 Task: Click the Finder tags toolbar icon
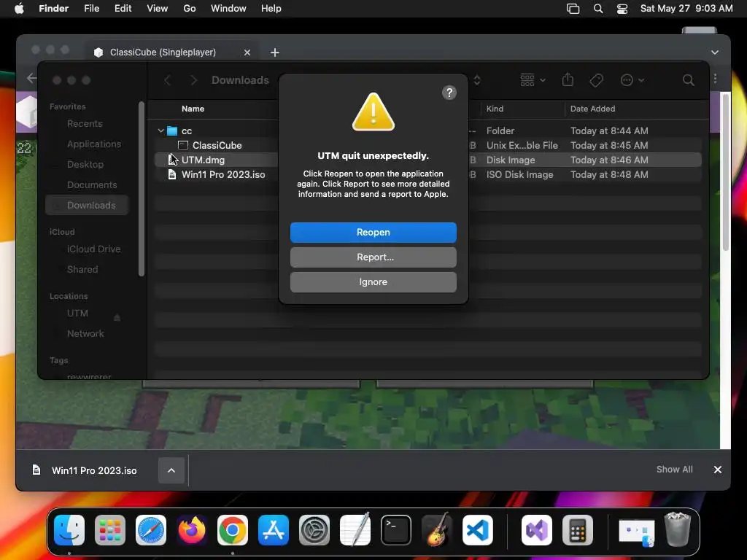596,80
